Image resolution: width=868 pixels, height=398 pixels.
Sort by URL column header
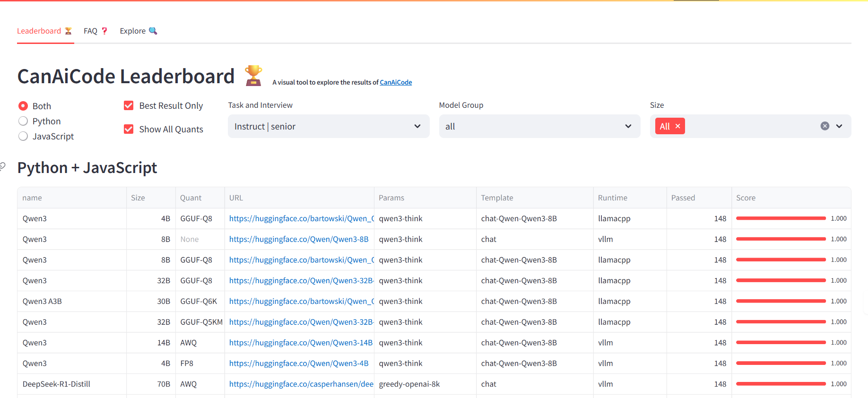(299, 198)
